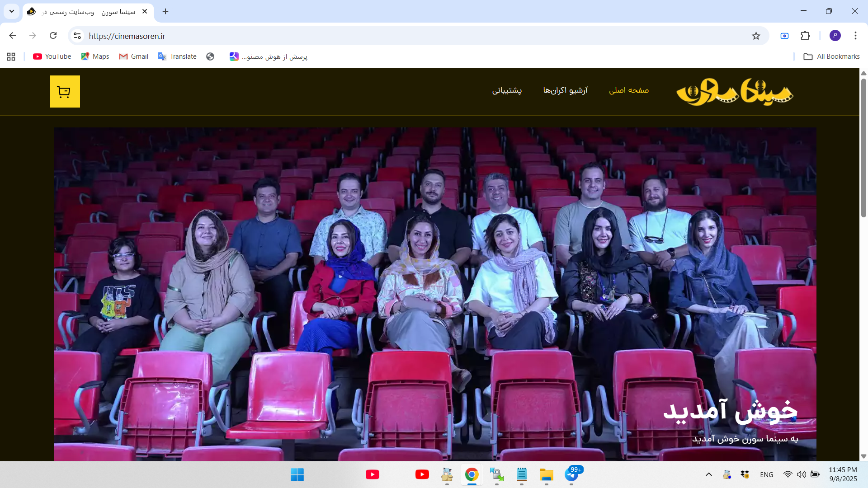Bookmark this page with the star icon
868x488 pixels.
(x=756, y=36)
